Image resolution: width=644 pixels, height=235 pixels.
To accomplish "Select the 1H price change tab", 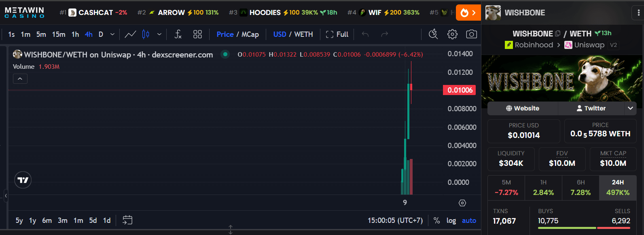I will tap(543, 188).
